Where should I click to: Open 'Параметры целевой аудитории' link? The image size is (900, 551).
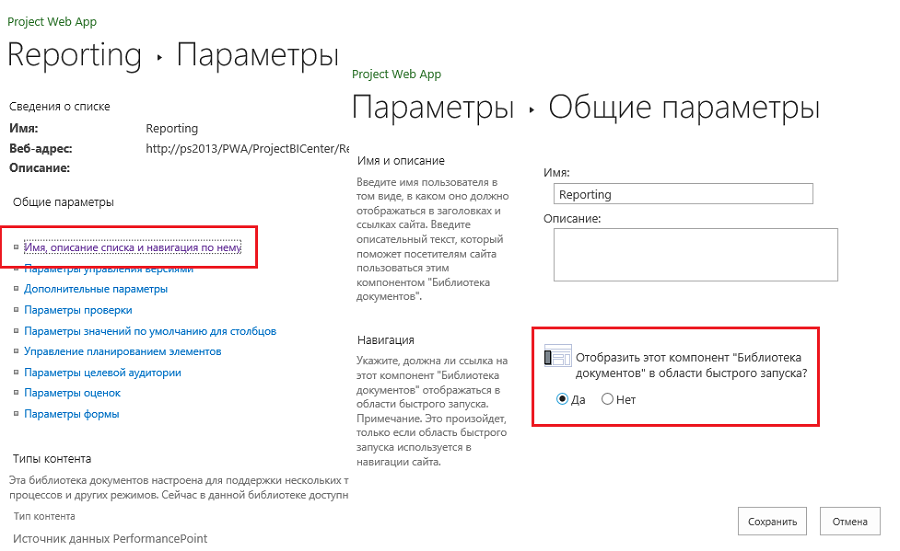[103, 372]
